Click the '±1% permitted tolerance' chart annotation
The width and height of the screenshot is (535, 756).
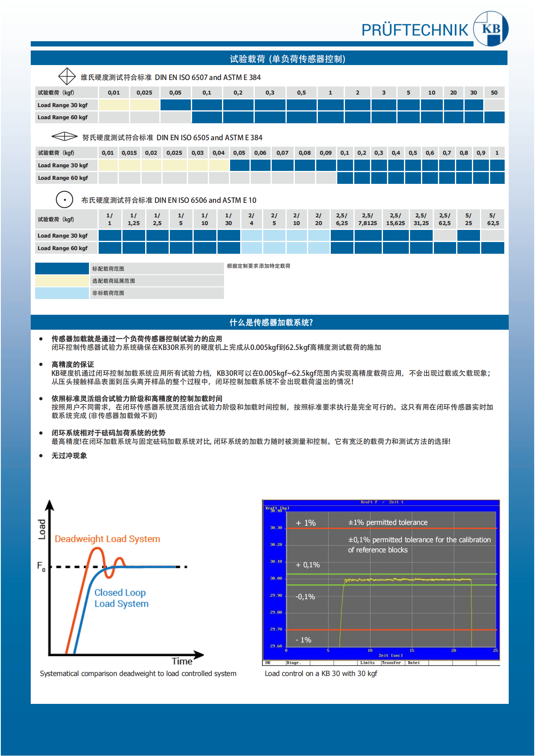tap(388, 522)
